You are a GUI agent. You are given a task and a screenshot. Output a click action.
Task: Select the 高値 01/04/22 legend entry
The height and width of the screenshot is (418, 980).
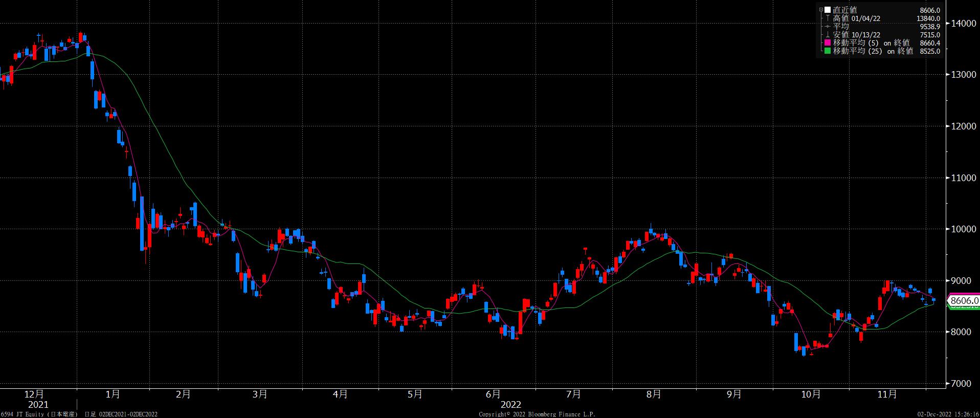857,18
